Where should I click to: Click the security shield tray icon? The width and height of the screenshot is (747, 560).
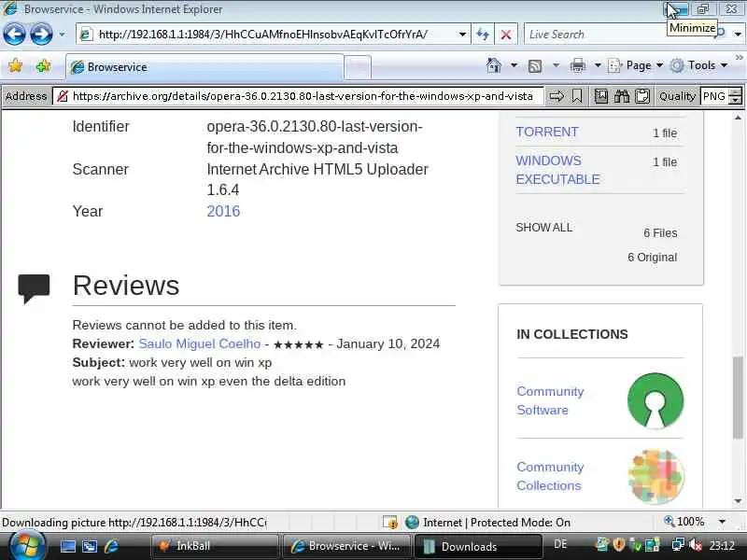coord(618,545)
